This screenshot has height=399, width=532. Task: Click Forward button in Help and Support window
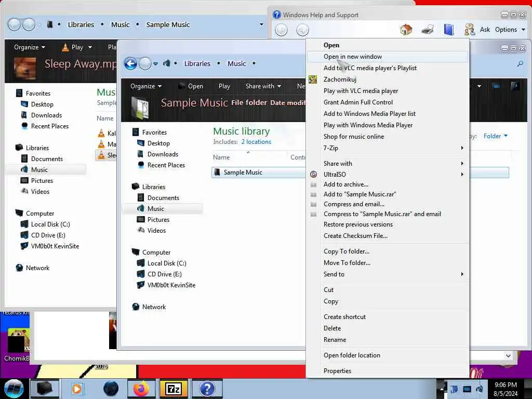click(x=302, y=30)
